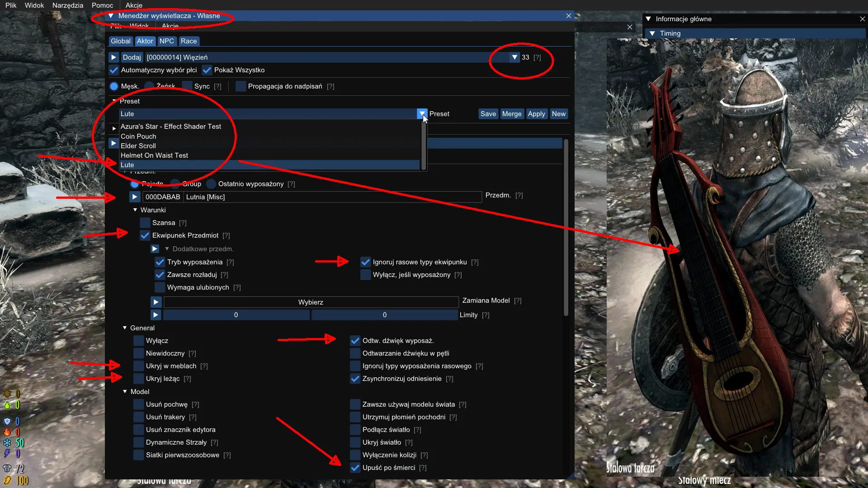868x488 pixels.
Task: Click the arrow button next to 000DABAB
Action: click(x=135, y=197)
